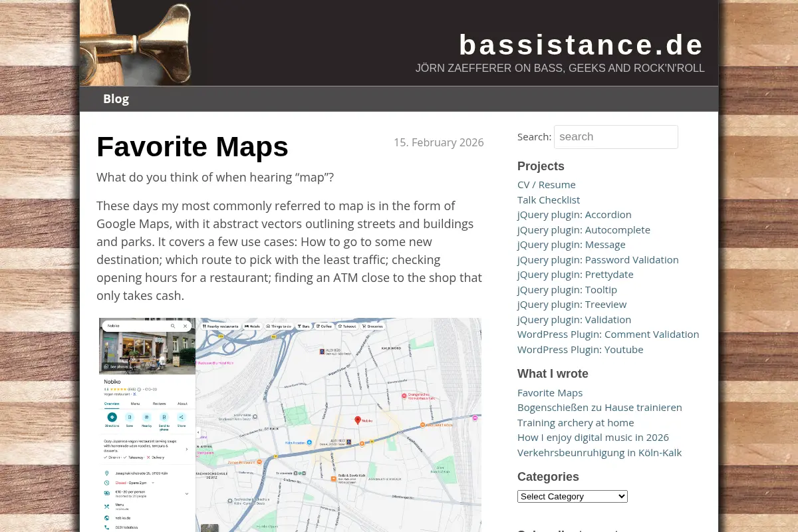798x532 pixels.
Task: Click the paragraph 'What do you think of when hearing map?'
Action: (x=215, y=178)
